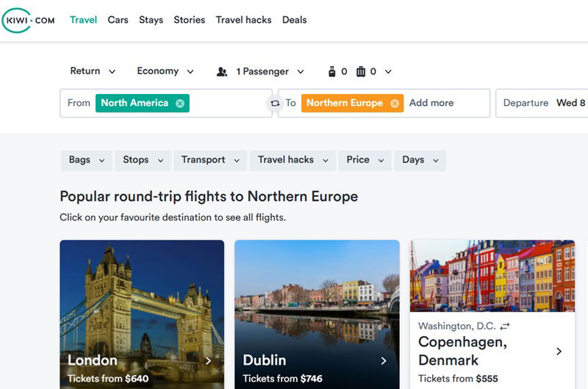Open Travel hacks in top navigation
This screenshot has width=588, height=389.
pos(243,20)
